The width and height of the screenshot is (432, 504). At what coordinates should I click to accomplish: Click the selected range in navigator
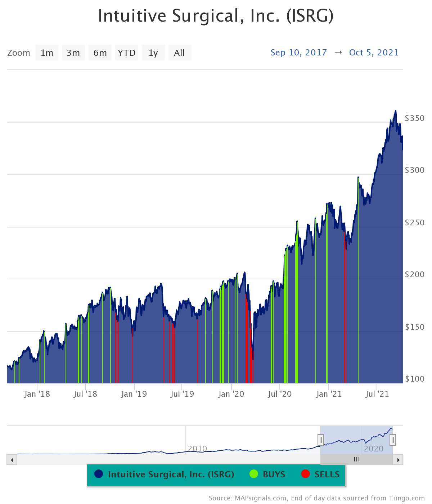[x=357, y=440]
